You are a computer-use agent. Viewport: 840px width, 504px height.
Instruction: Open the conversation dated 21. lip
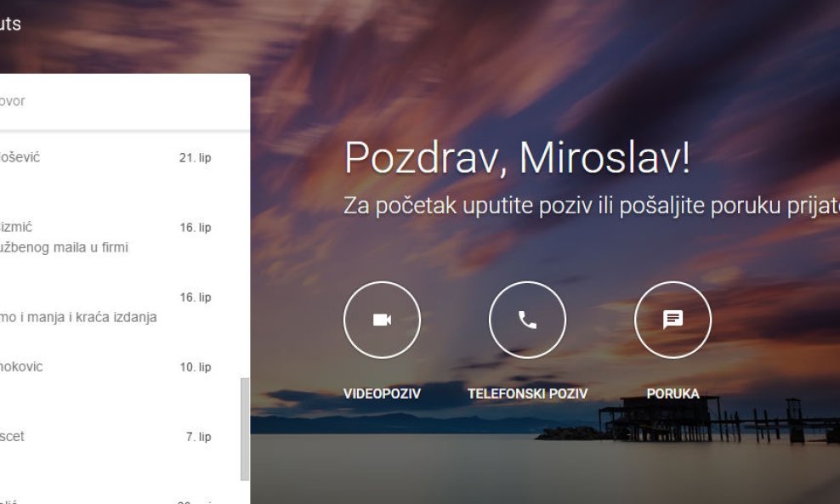(x=120, y=166)
